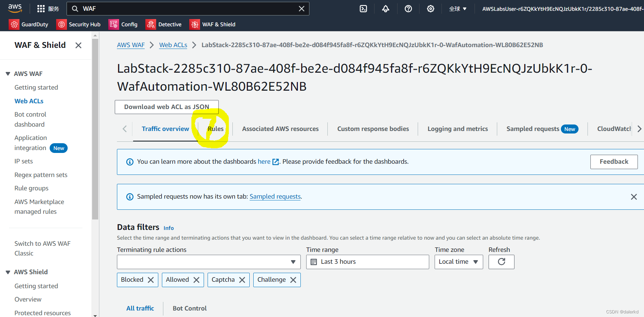
Task: Open AWS Marketplace managed rules
Action: [x=39, y=207]
